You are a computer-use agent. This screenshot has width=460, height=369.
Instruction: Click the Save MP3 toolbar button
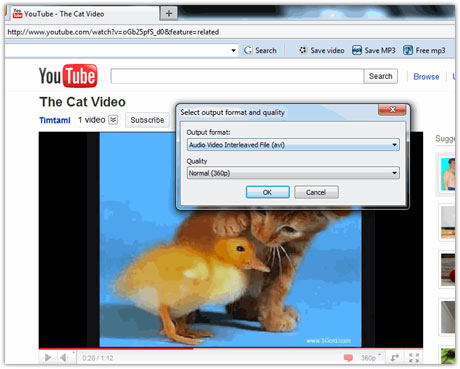tap(374, 51)
